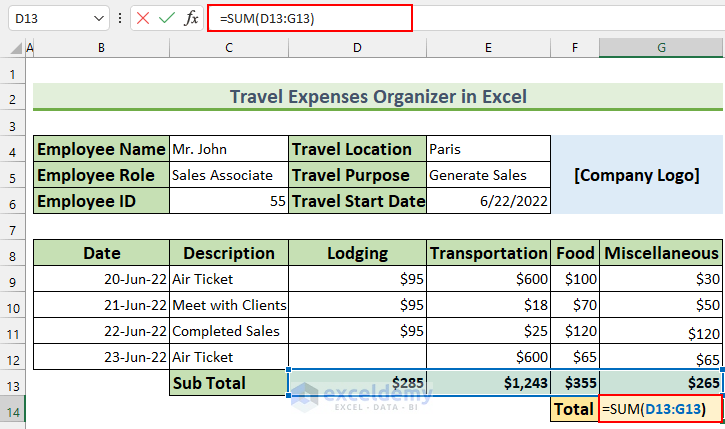Select the Transportation heading cell
The image size is (725, 429).
tap(488, 253)
